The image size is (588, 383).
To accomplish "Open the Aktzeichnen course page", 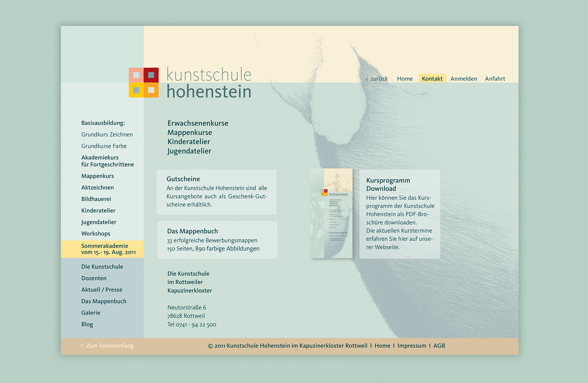I will [98, 188].
